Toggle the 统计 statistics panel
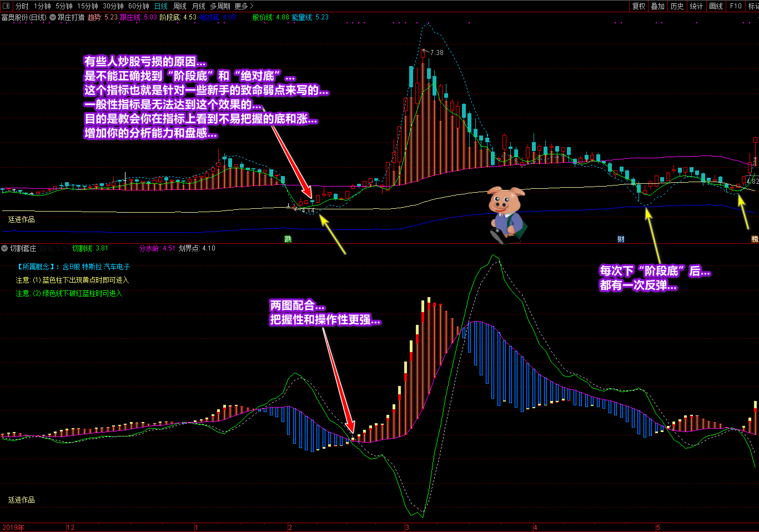This screenshot has width=759, height=532. coord(696,6)
